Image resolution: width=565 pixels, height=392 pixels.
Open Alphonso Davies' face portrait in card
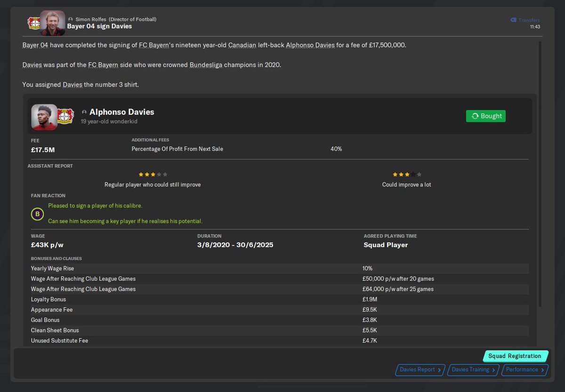(x=44, y=117)
